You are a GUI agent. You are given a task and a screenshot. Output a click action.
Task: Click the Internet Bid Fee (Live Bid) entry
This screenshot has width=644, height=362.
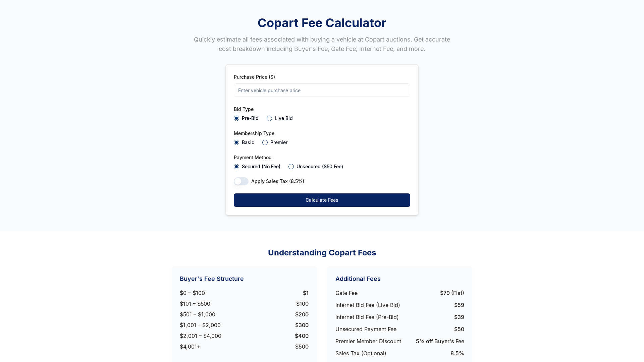click(x=399, y=305)
